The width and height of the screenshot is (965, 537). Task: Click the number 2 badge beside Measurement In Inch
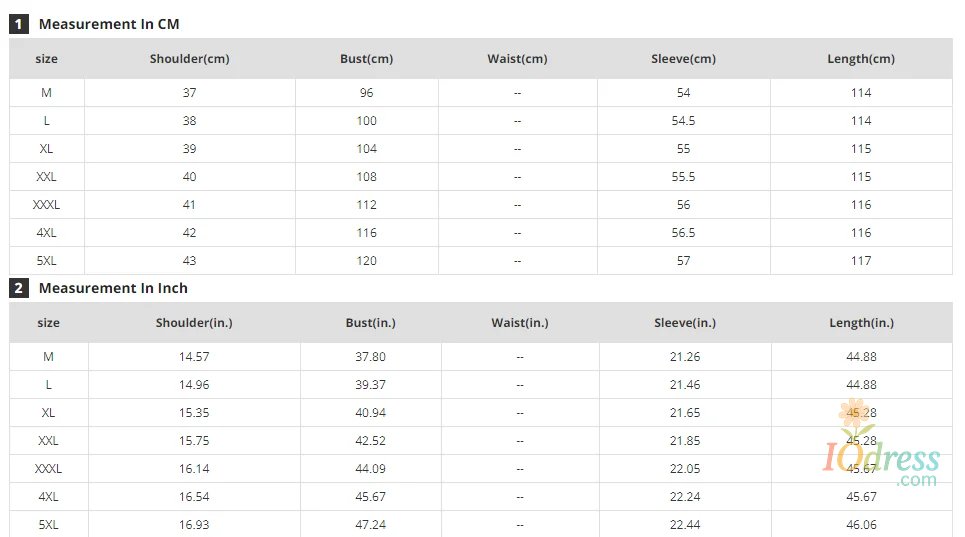coord(19,288)
